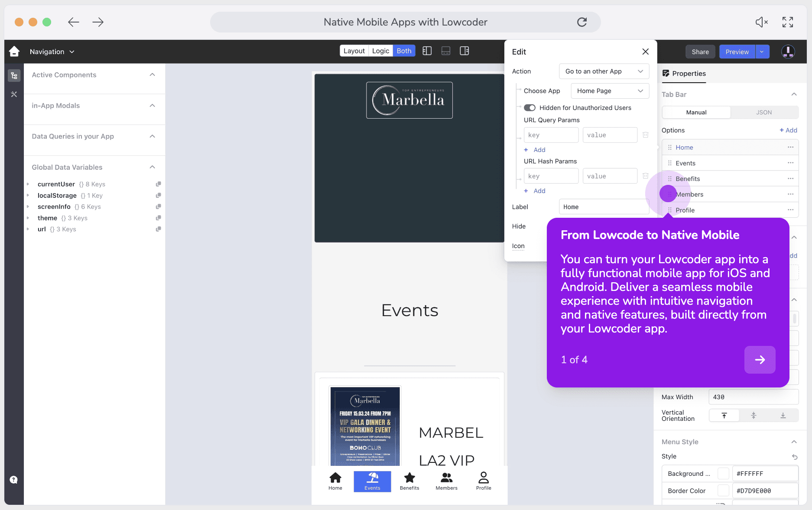812x510 pixels.
Task: Open more options for Members tab option
Action: click(791, 194)
